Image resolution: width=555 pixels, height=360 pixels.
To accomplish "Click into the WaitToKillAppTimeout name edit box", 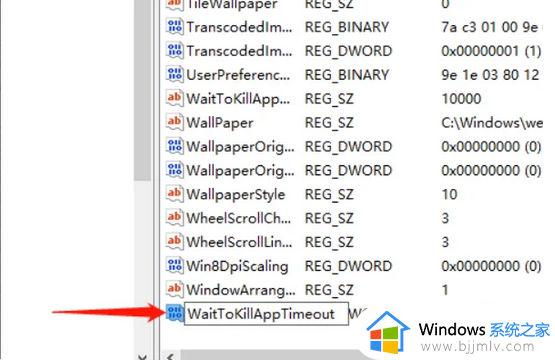I will [266, 314].
